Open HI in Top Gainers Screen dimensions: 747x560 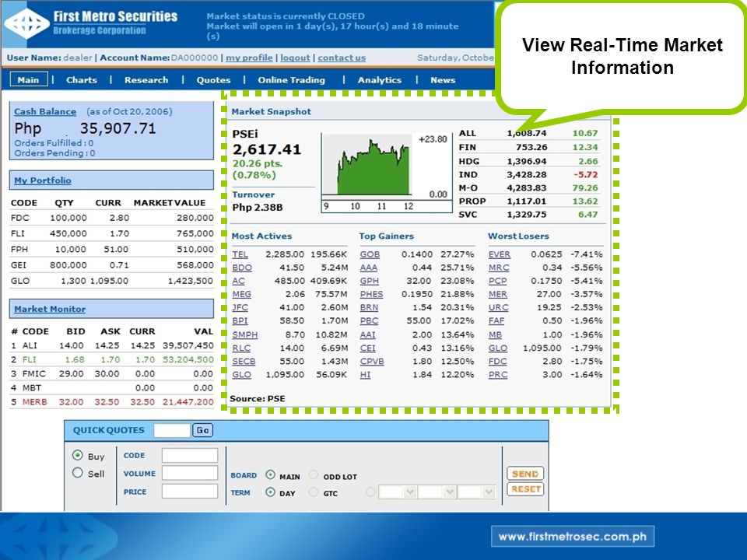point(366,375)
